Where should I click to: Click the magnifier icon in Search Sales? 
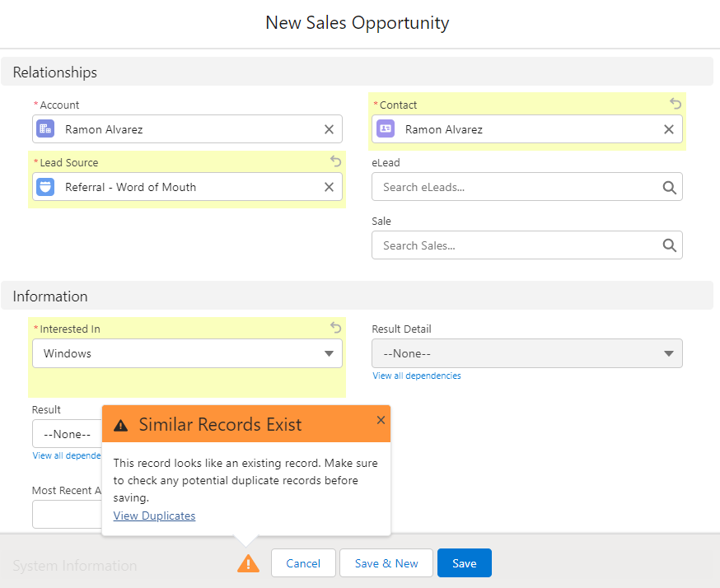[x=668, y=245]
